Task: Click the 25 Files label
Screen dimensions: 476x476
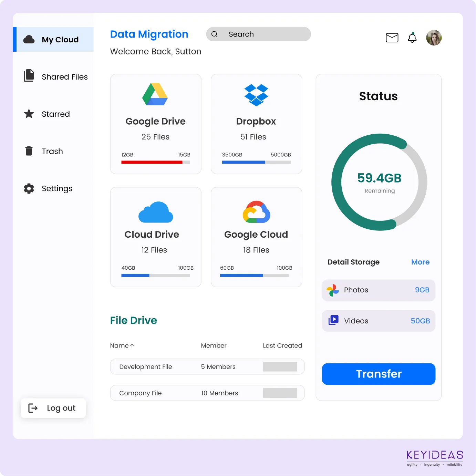Action: [x=156, y=137]
